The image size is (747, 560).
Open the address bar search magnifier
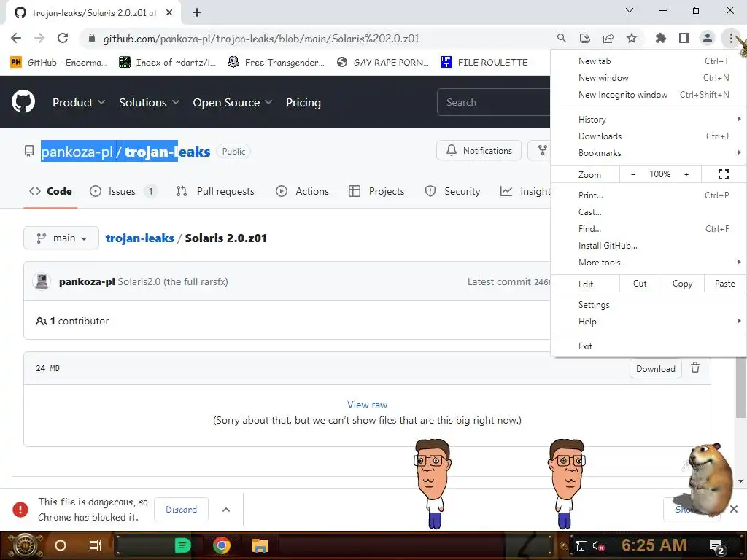(x=562, y=38)
